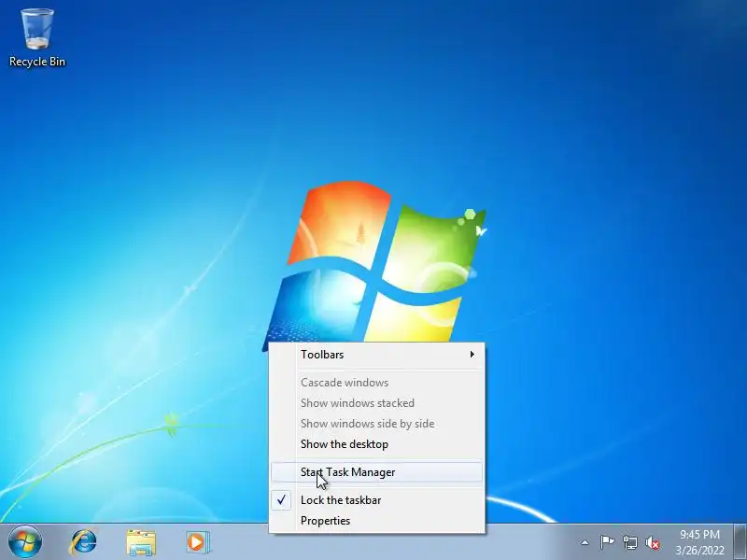Open Action Center flag icon
The image size is (747, 560).
click(x=607, y=542)
